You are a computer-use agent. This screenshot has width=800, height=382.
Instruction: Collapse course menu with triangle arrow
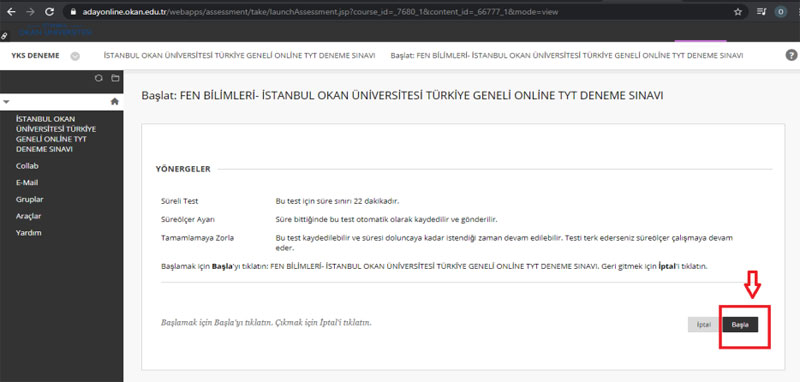click(6, 102)
